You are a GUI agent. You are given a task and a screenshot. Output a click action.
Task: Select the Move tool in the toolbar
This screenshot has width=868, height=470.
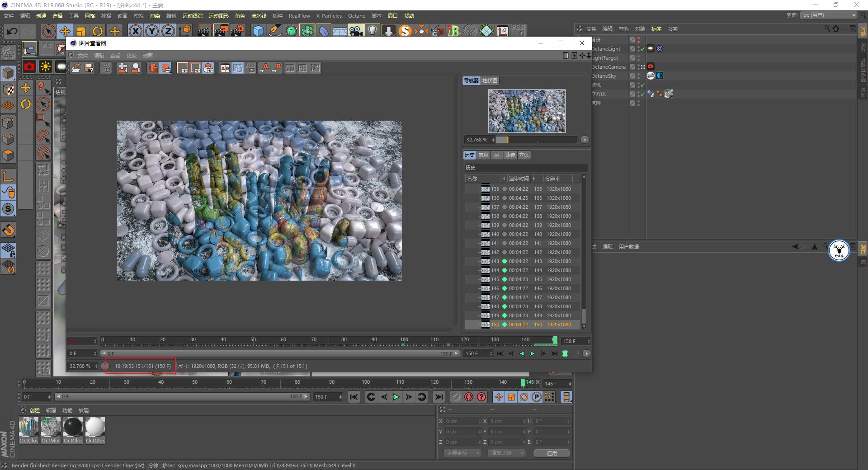65,31
